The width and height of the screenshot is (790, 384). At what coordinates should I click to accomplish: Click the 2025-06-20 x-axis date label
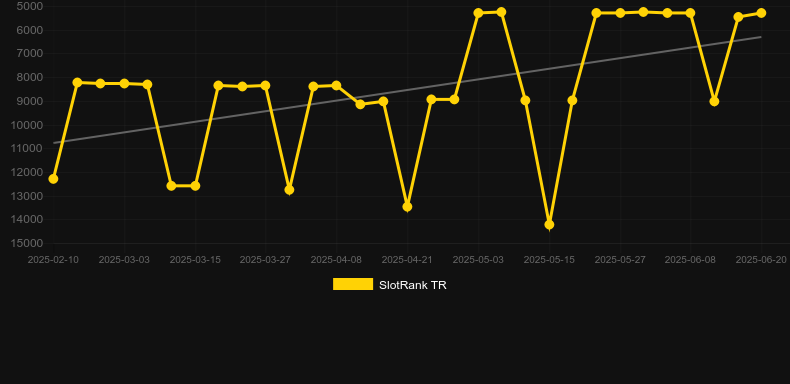[x=761, y=260]
